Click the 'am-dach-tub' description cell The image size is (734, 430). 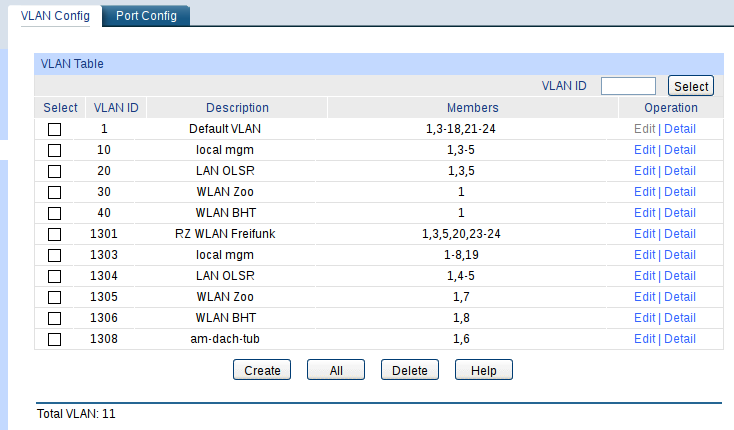pyautogui.click(x=225, y=339)
